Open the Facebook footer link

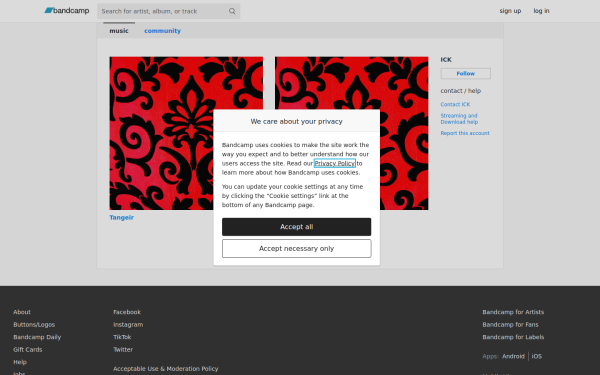tap(127, 312)
